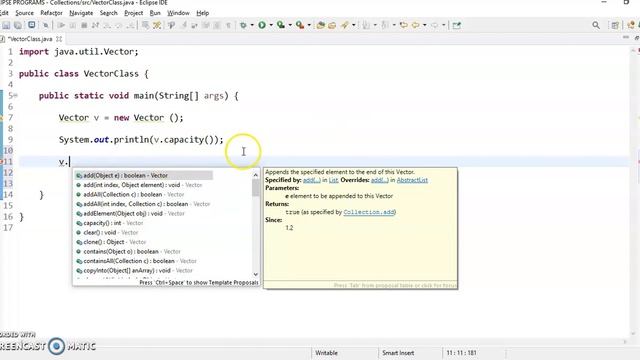Viewport: 640px width, 360px height.
Task: Click the Skip All Breakpoints icon
Action: coord(46,25)
